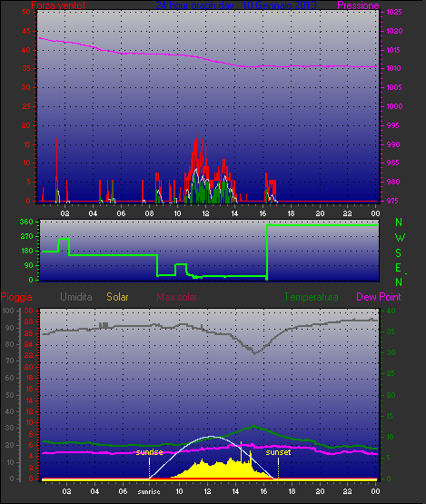Select the Max solar legend label
This screenshot has width=426, height=504.
(x=177, y=297)
